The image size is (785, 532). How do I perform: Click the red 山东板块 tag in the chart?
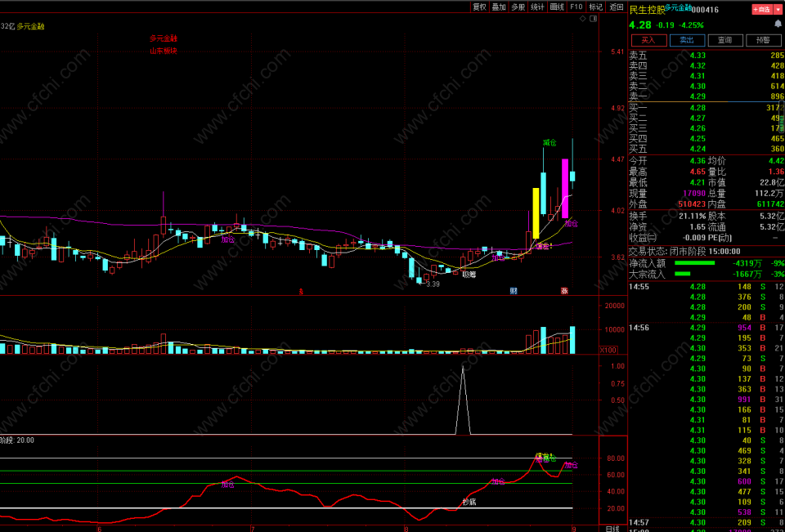click(x=164, y=51)
